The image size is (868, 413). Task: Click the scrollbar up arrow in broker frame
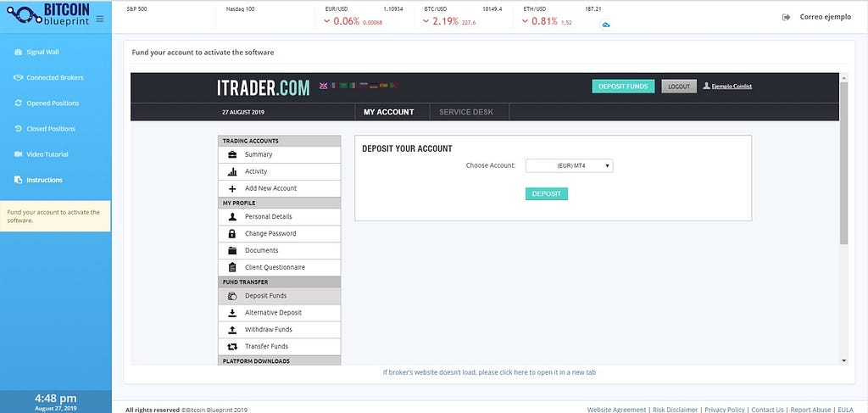click(x=843, y=76)
